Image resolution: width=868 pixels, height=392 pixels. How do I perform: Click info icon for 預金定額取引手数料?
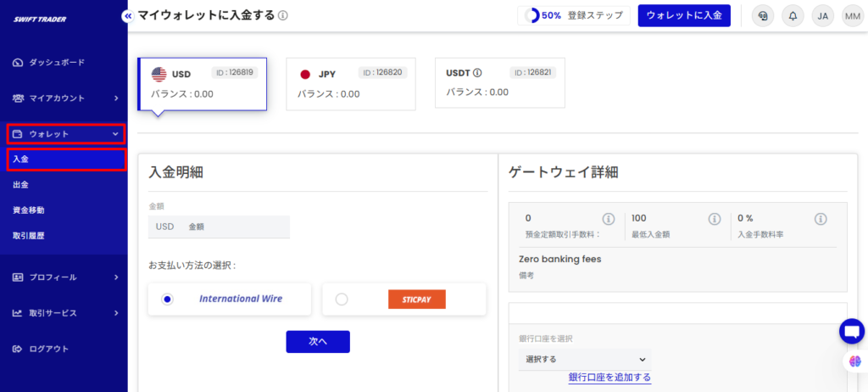pos(609,219)
